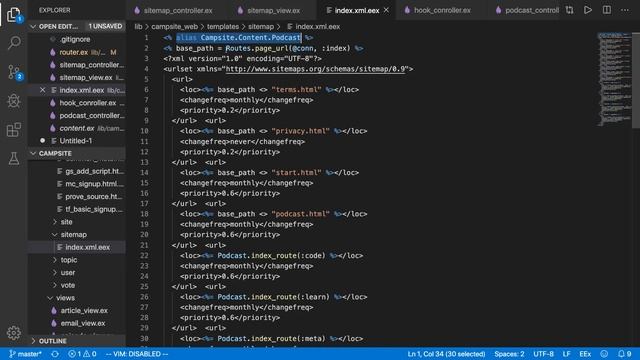
Task: Expand the user folder
Action: 68,272
